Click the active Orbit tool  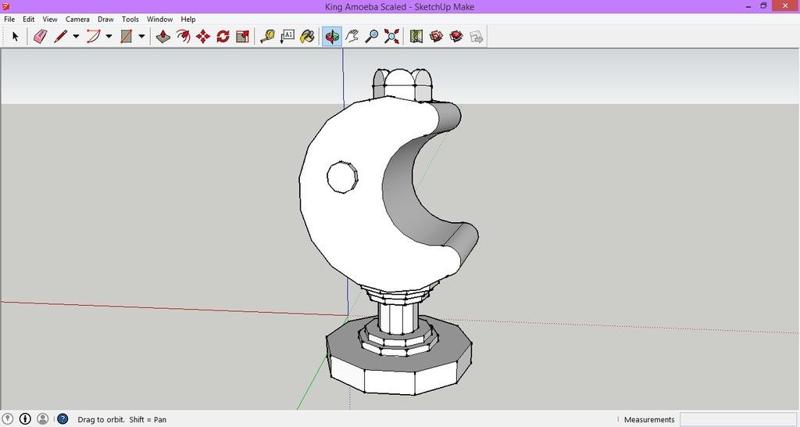pyautogui.click(x=332, y=36)
